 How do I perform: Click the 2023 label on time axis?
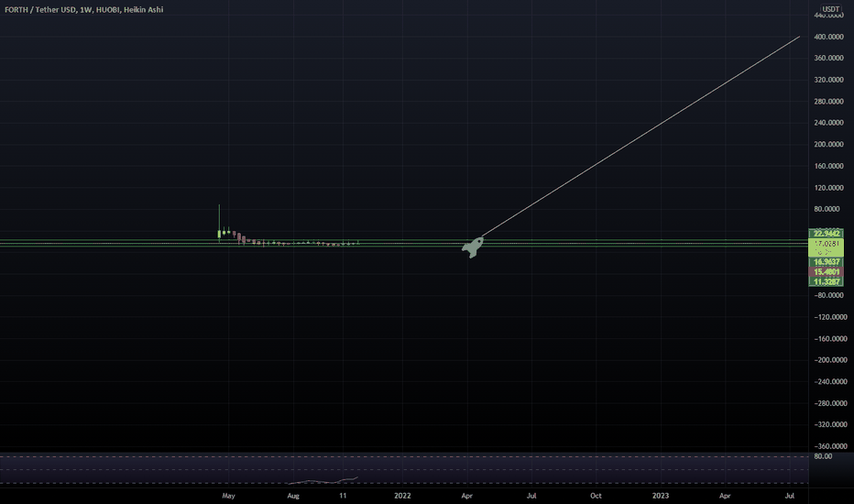(661, 496)
